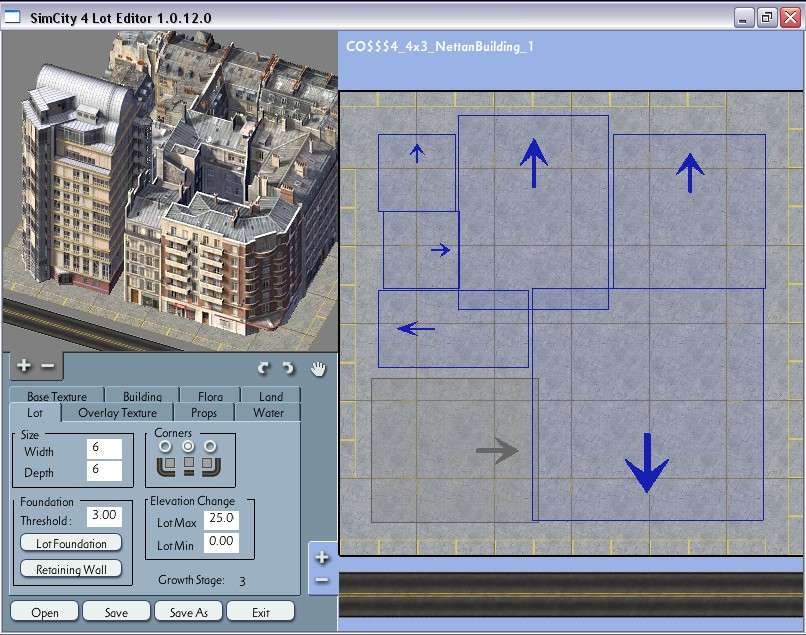806x635 pixels.
Task: Click the Open button
Action: coord(45,612)
